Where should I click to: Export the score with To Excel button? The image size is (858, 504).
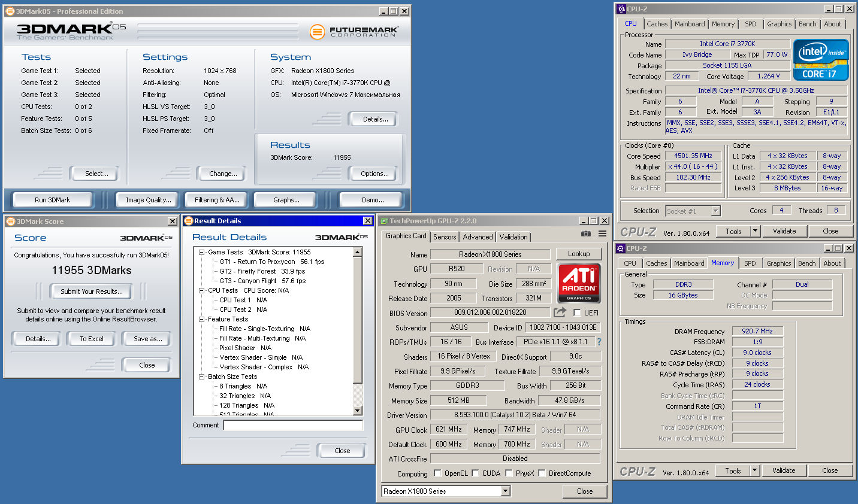[92, 339]
